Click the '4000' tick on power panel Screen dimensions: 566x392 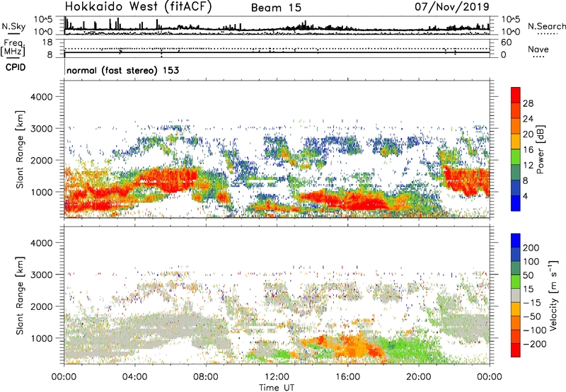41,97
